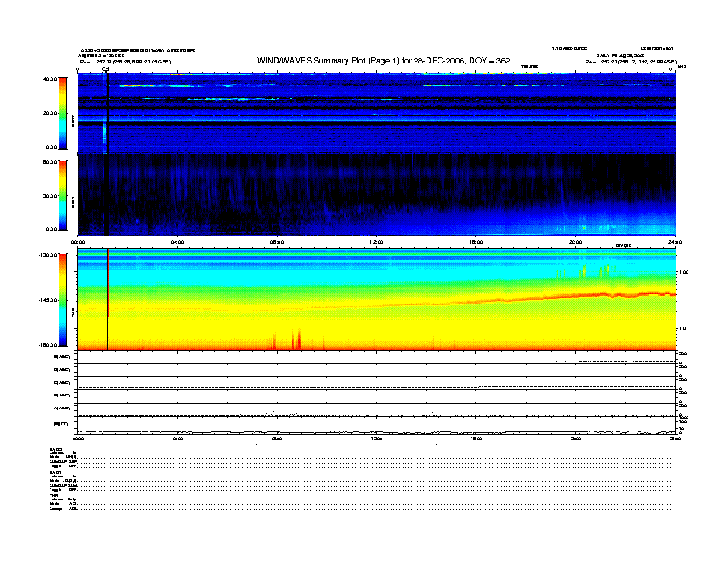Click the Cal marker label above the spectrogram
The height and width of the screenshot is (563, 728).
coord(106,70)
